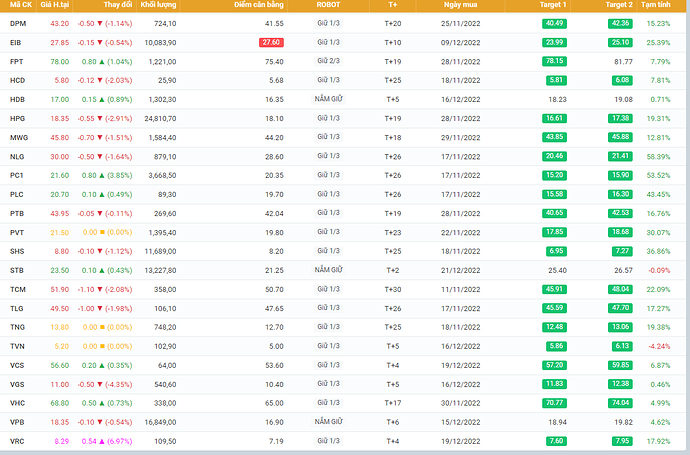Click the 21/12/2022 purchase date
The image size is (690, 455).
coord(460,270)
